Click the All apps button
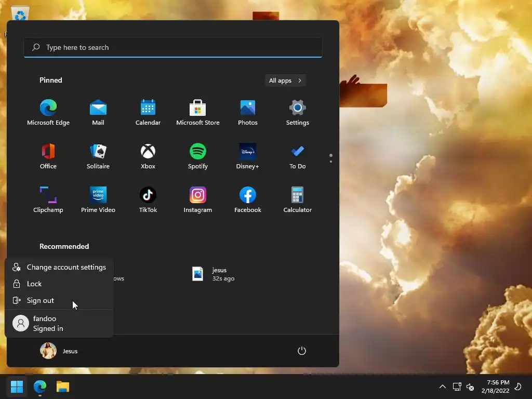 tap(285, 81)
